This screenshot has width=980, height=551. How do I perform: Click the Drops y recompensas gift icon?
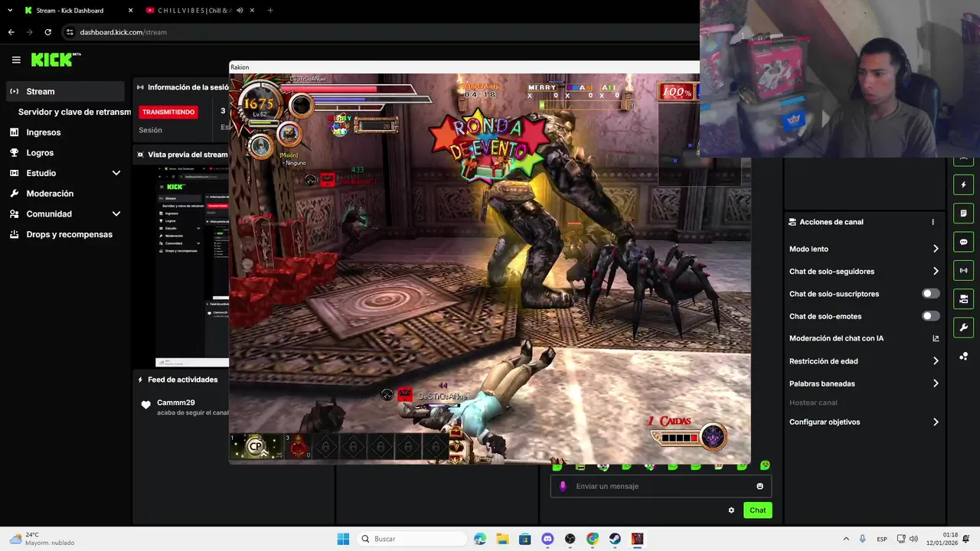pos(14,234)
